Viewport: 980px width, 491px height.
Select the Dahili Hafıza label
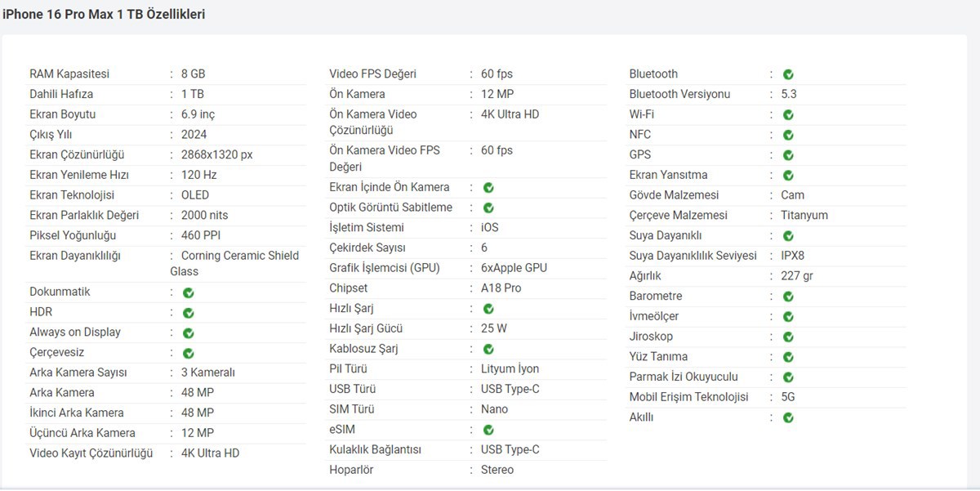click(x=61, y=94)
